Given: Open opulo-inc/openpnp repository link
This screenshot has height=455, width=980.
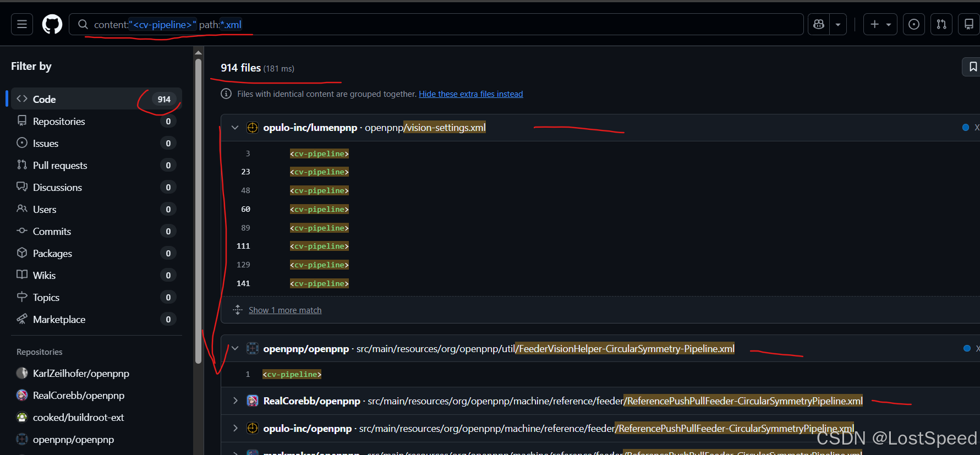Looking at the screenshot, I should click(307, 429).
